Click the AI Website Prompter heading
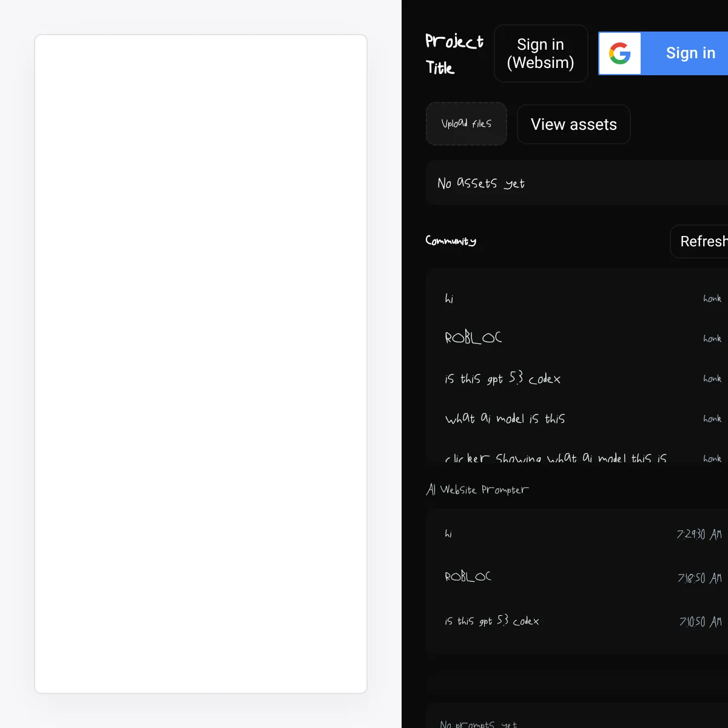The width and height of the screenshot is (728, 728). click(477, 490)
